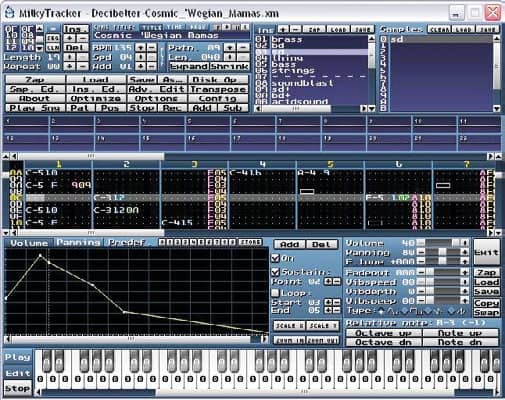Open Disk Op panel
505x400 pixels.
[x=219, y=80]
